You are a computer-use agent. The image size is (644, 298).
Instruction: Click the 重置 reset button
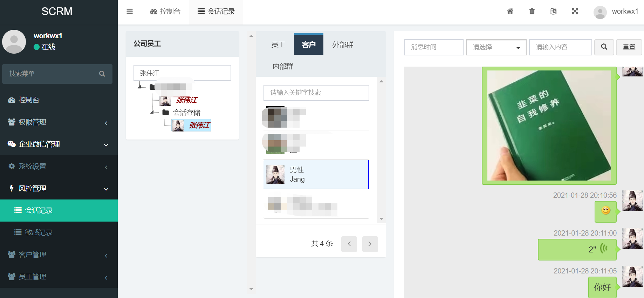click(629, 47)
